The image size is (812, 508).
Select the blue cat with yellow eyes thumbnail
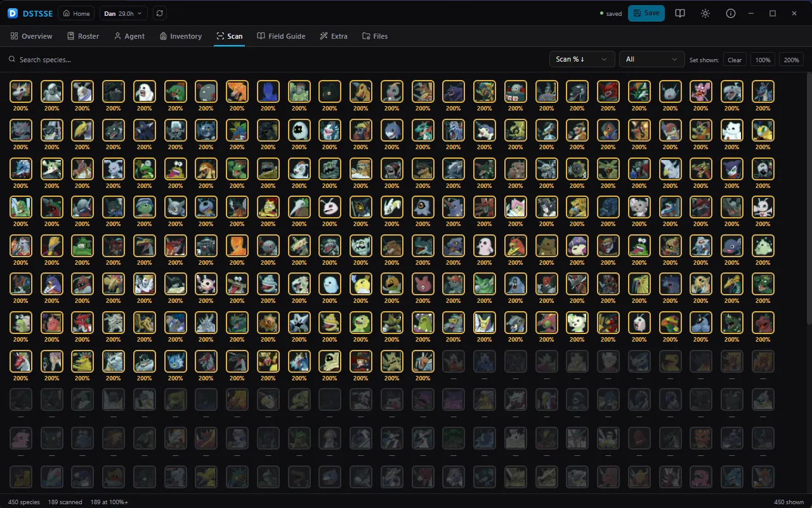176,362
